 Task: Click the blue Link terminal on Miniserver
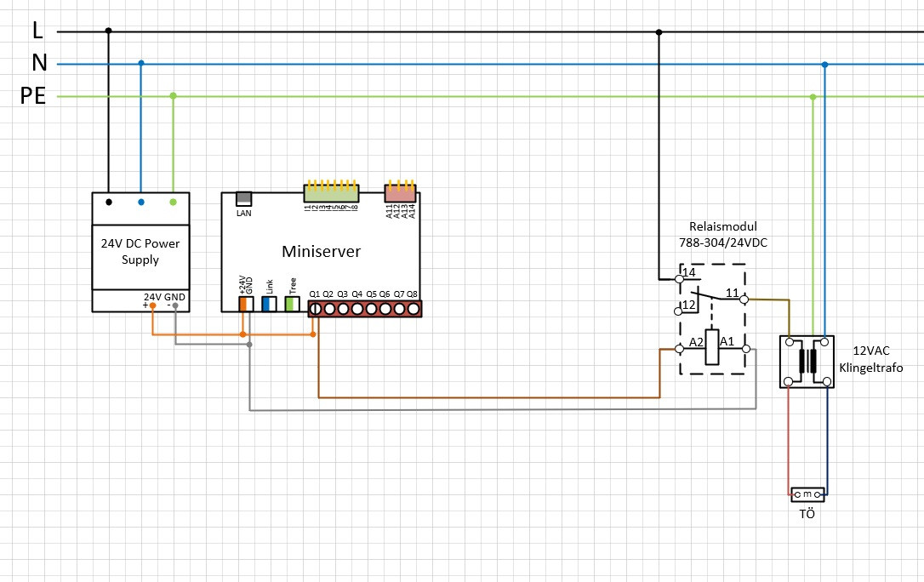coord(269,304)
